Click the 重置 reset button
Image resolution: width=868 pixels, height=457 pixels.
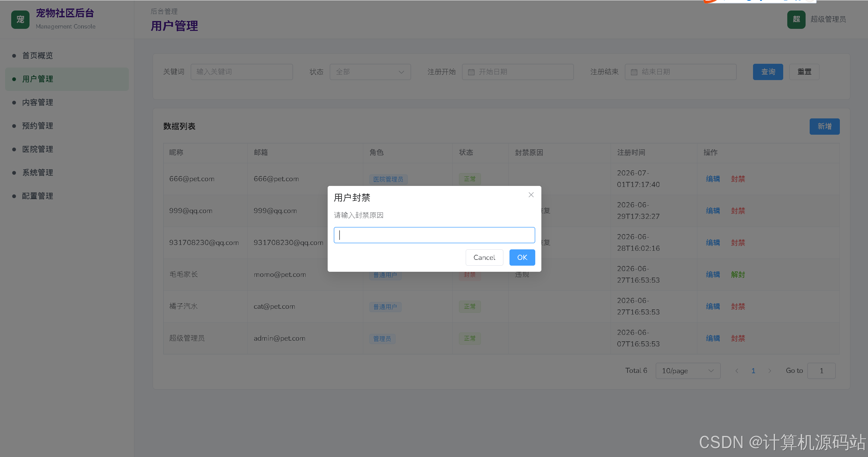(804, 72)
